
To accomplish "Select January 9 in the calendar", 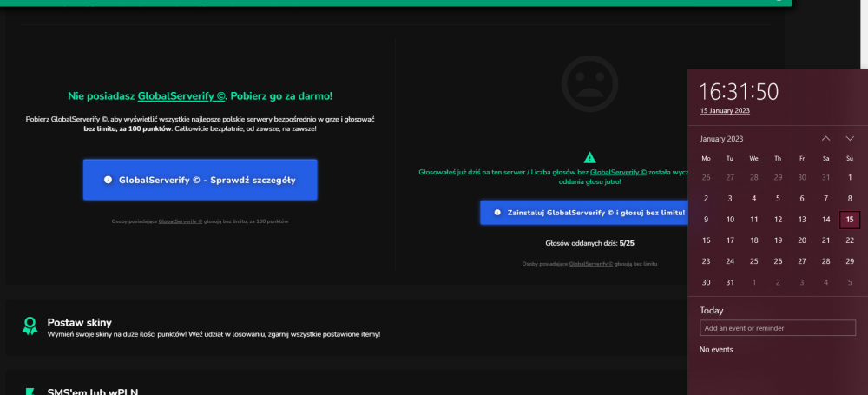I will pos(706,220).
